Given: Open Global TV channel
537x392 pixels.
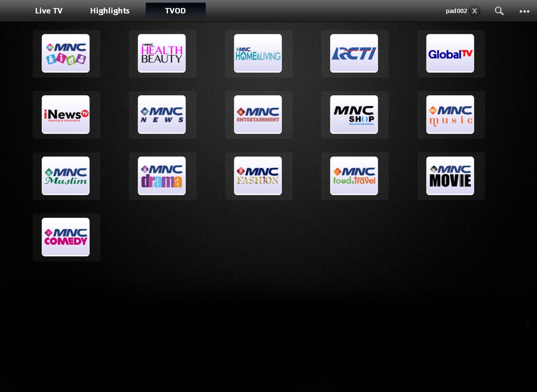Looking at the screenshot, I should point(450,53).
